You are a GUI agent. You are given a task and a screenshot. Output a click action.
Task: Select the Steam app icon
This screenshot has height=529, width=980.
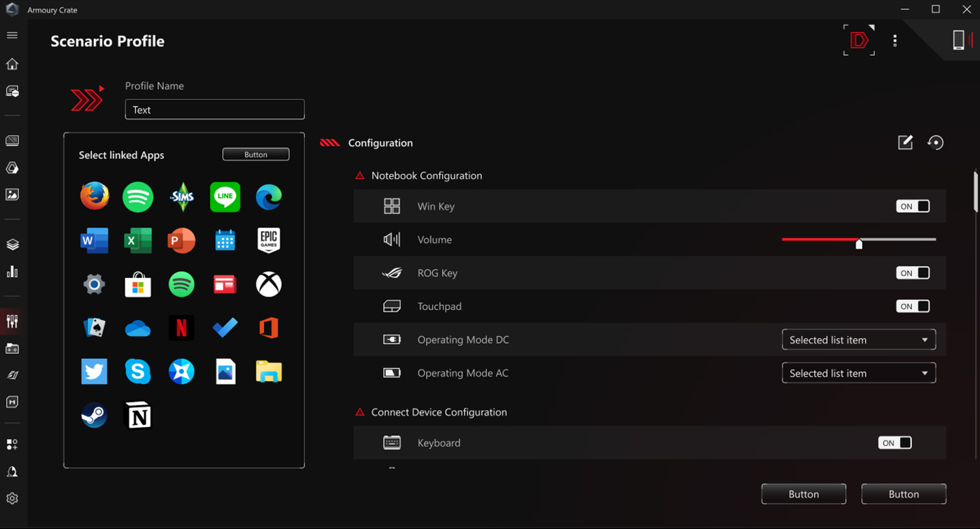94,415
